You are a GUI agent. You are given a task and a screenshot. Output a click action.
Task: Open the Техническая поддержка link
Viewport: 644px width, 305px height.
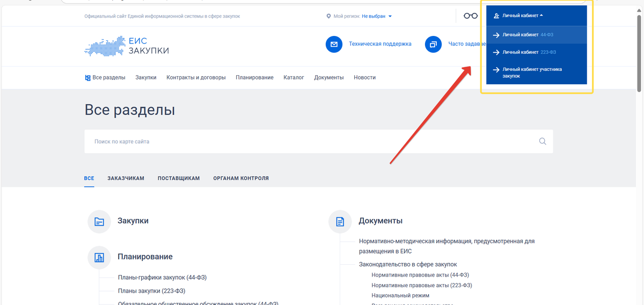click(380, 44)
